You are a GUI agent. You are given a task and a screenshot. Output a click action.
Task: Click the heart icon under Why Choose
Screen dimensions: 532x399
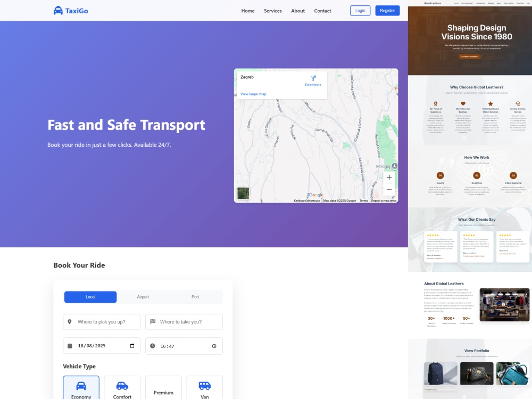coord(463,104)
